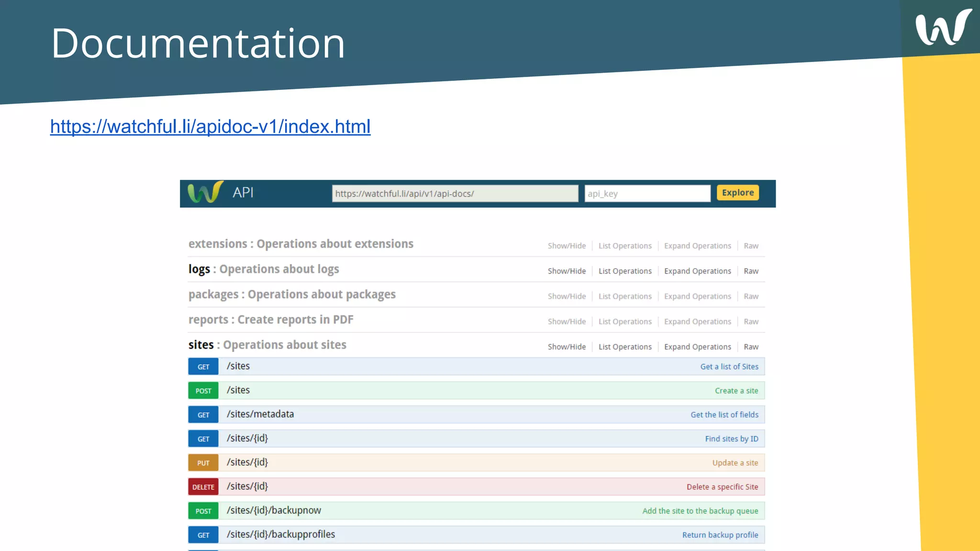Click Expand Operations for reports
980x551 pixels.
tap(698, 322)
